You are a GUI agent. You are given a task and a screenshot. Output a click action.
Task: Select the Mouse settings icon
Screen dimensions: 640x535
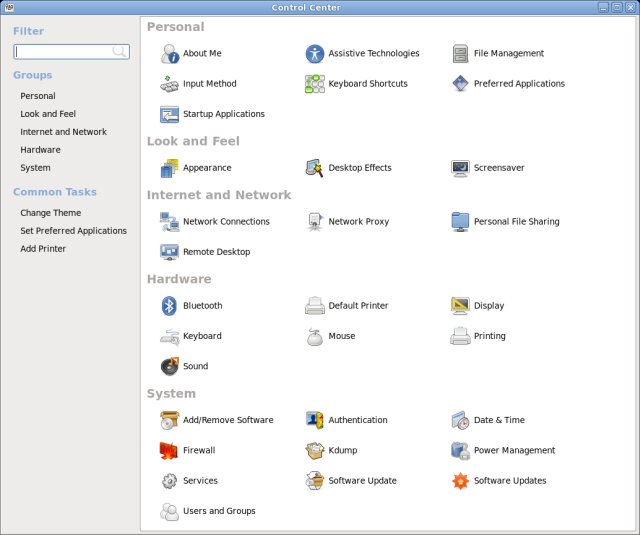pyautogui.click(x=315, y=336)
